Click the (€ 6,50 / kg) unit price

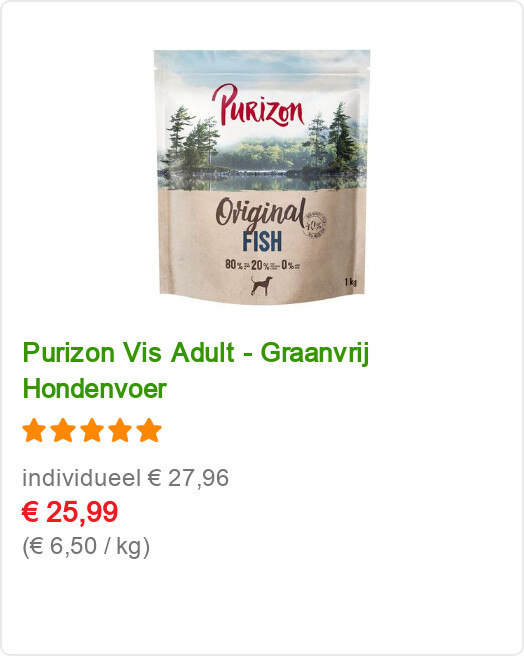click(86, 546)
